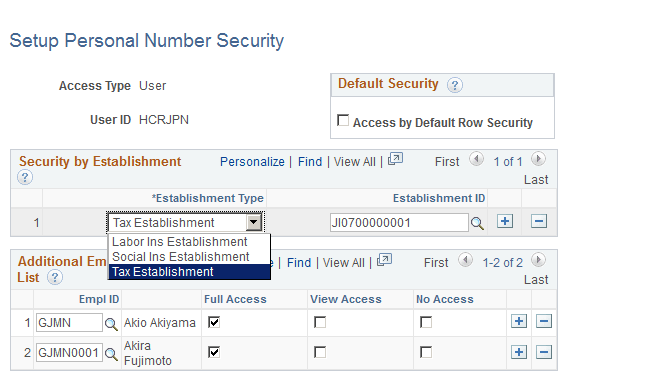Click First in Security by Establishment
Image resolution: width=663 pixels, height=381 pixels.
[447, 162]
